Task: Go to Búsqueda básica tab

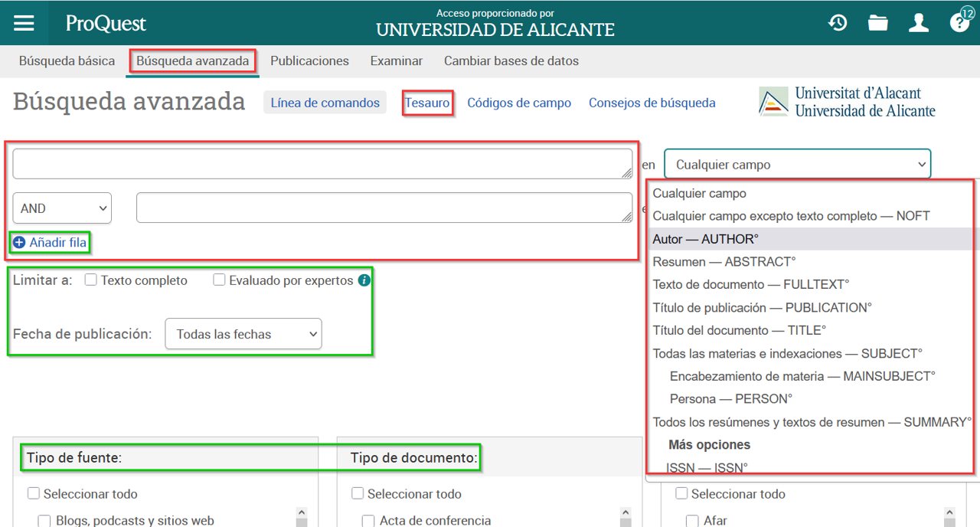Action: [67, 61]
